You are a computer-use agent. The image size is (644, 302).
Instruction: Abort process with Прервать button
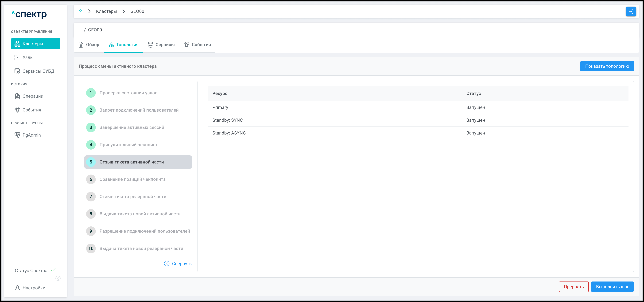574,287
